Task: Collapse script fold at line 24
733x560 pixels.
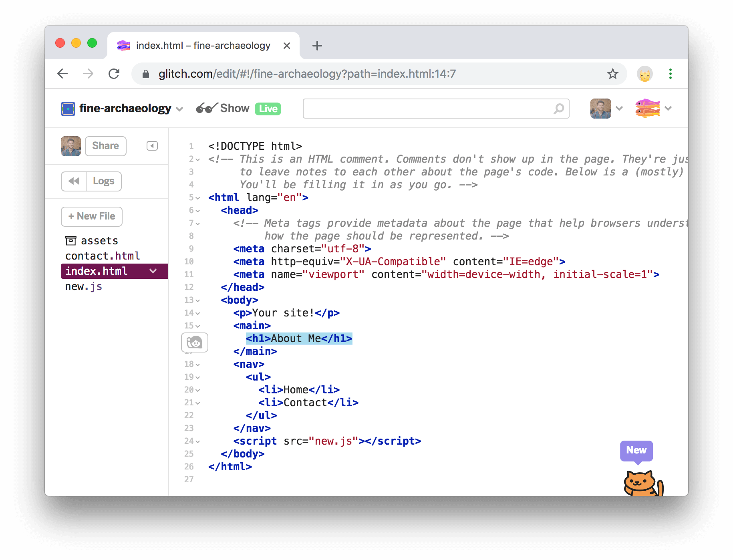Action: (198, 441)
